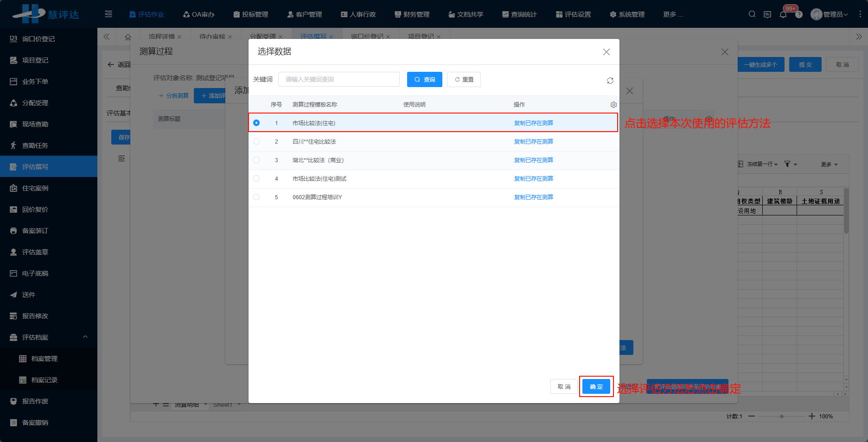Click the search magnifier in top bar

click(752, 14)
